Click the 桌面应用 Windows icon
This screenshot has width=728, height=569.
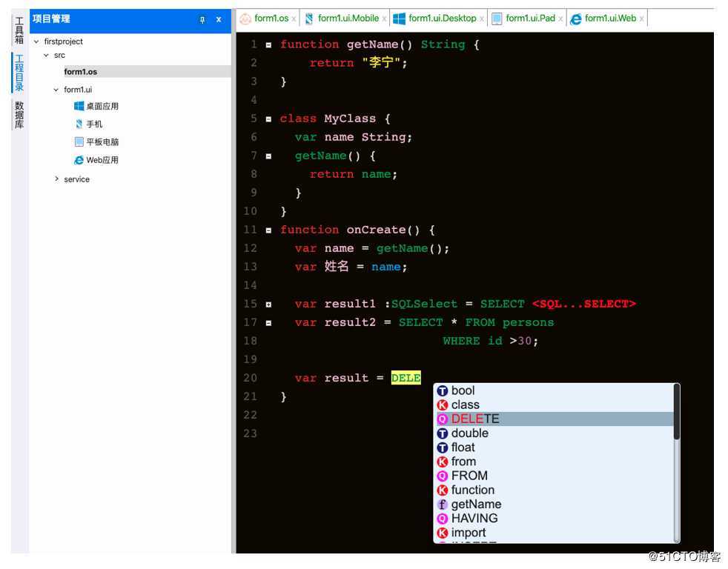coord(79,106)
